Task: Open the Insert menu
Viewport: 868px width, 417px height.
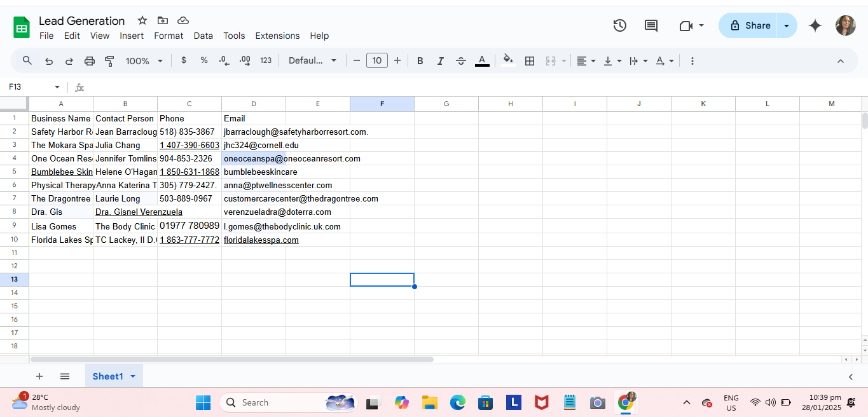Action: coord(132,36)
